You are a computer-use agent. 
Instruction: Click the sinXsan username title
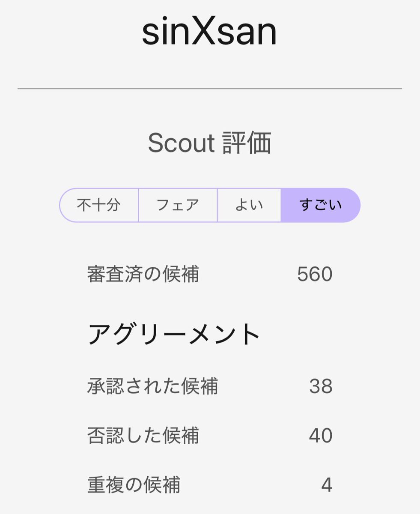point(209,32)
